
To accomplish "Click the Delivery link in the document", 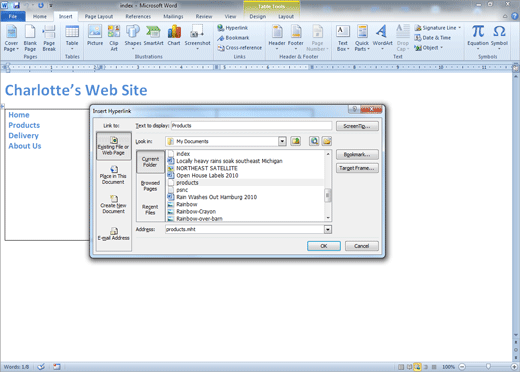I will pos(23,136).
